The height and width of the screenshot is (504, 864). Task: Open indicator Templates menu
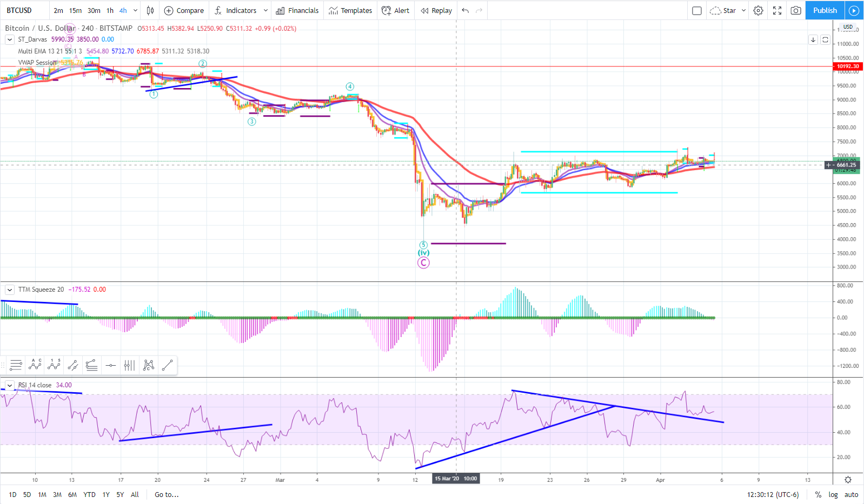point(350,10)
